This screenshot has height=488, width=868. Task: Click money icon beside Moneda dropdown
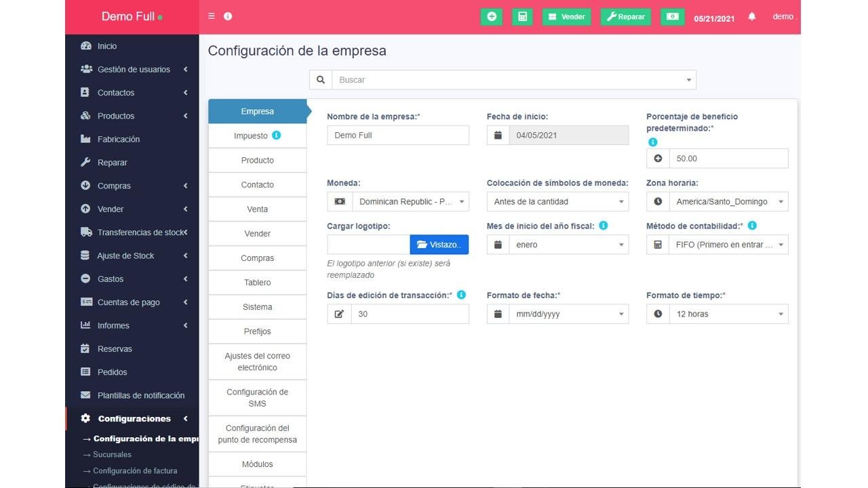pos(340,202)
